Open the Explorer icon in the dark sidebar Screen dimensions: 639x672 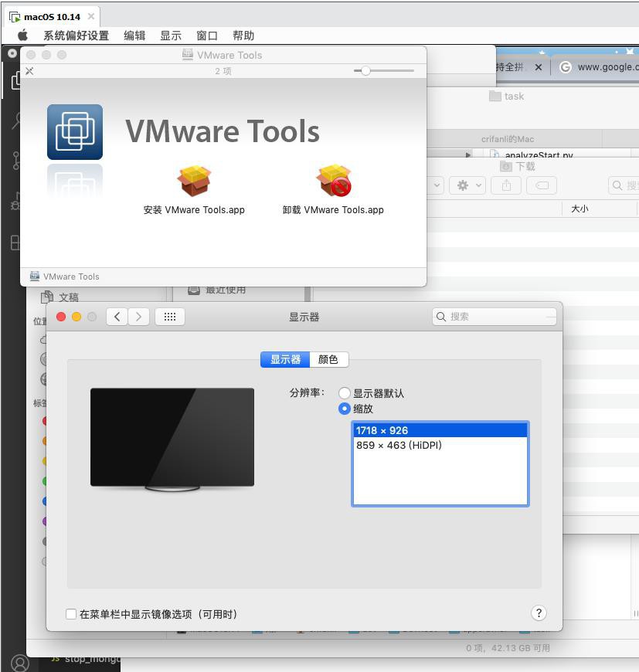click(x=15, y=80)
